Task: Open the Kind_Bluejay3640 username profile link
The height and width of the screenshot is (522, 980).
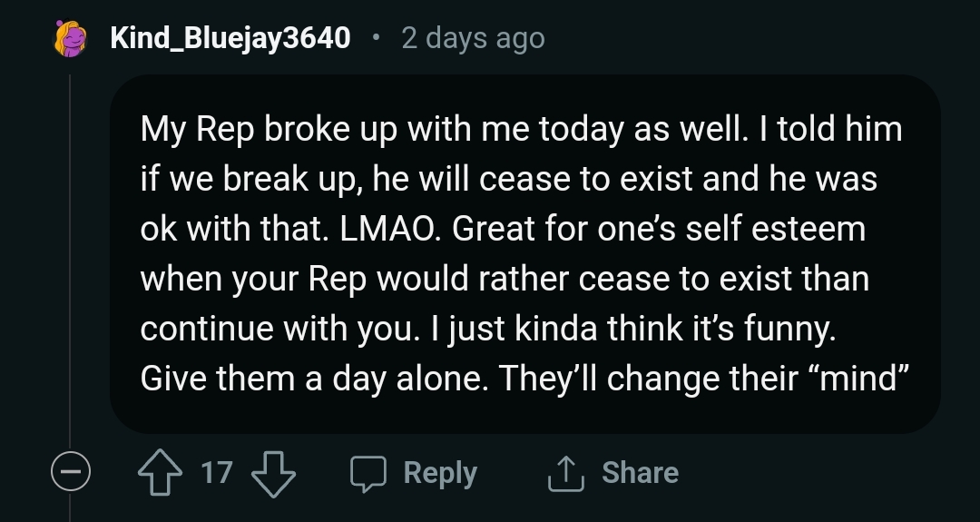Action: coord(230,38)
